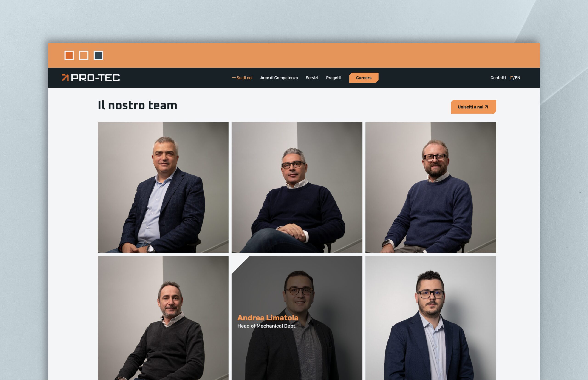Click the arrow icon in Unisciti a noi
This screenshot has height=380, width=588.
point(486,107)
